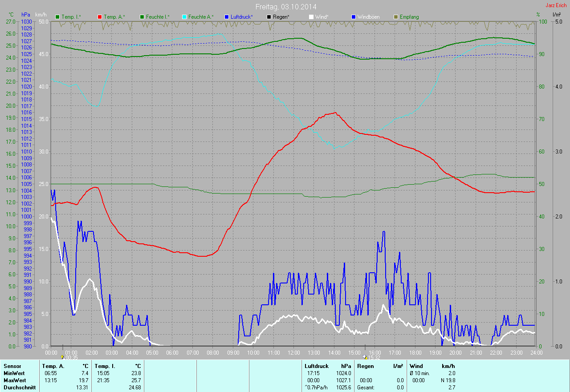Select the 'Temp. I.*' legend label

pos(71,17)
